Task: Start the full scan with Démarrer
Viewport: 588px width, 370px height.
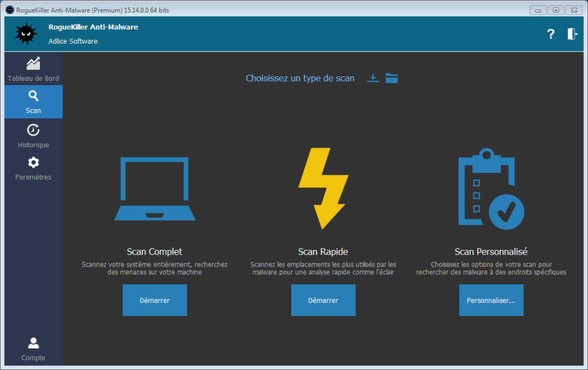Action: click(x=154, y=300)
